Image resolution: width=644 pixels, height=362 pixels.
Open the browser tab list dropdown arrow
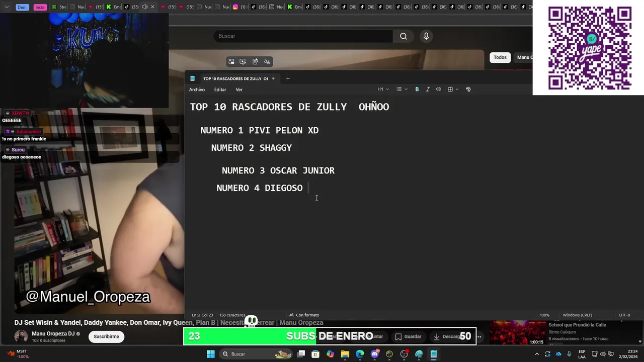coord(7,7)
